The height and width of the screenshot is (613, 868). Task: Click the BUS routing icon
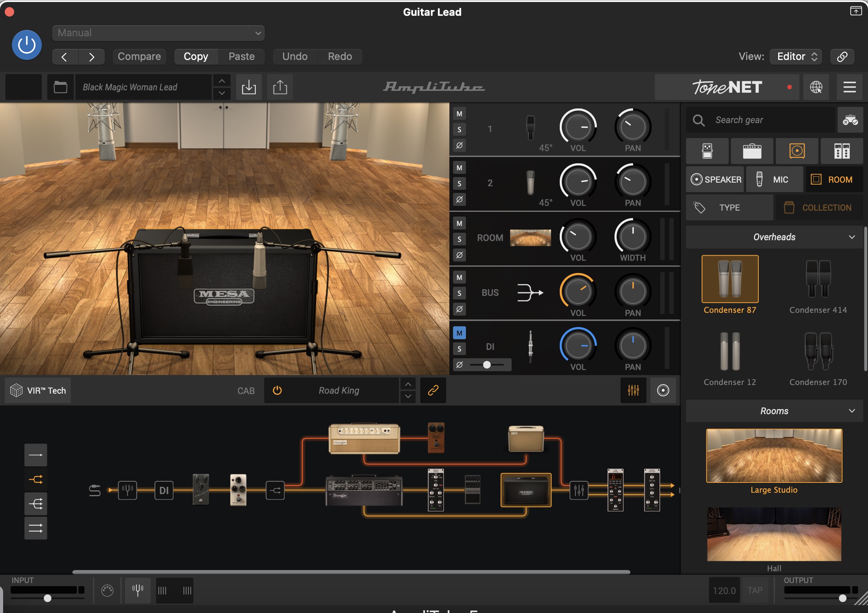click(x=530, y=293)
